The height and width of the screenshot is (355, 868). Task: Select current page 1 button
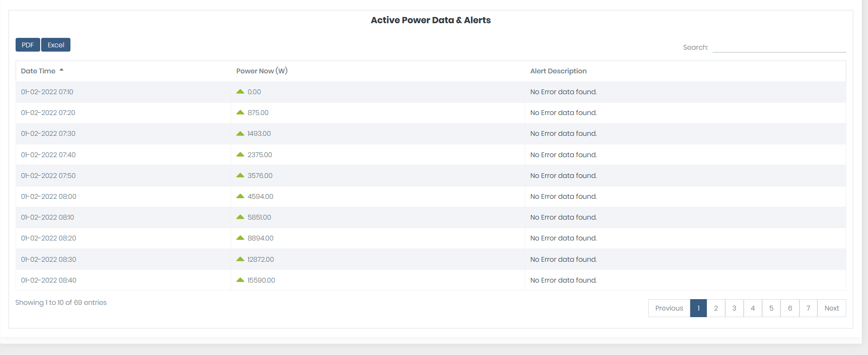698,308
